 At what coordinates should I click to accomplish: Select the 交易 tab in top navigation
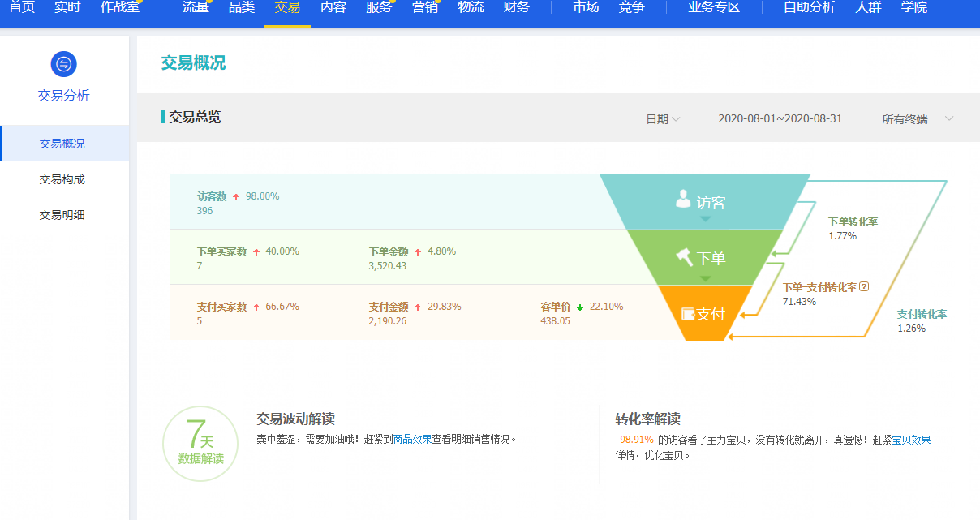287,8
